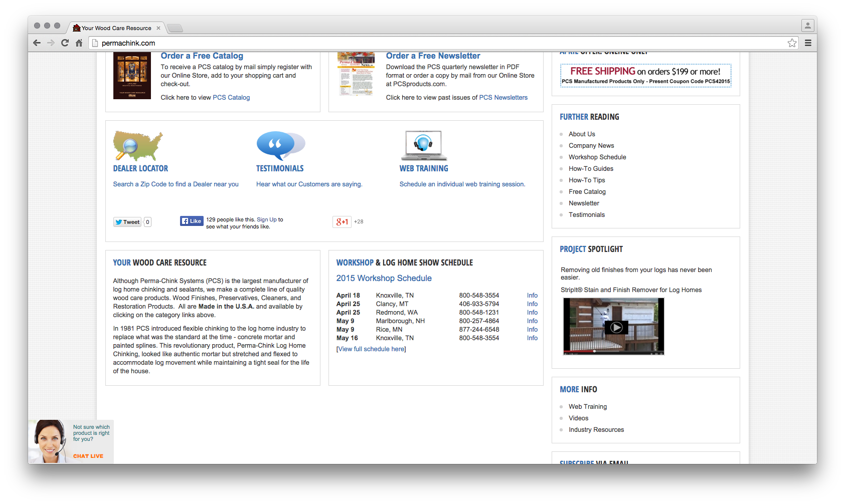Click the Dealer Locator map icon
The height and width of the screenshot is (504, 845).
point(138,146)
